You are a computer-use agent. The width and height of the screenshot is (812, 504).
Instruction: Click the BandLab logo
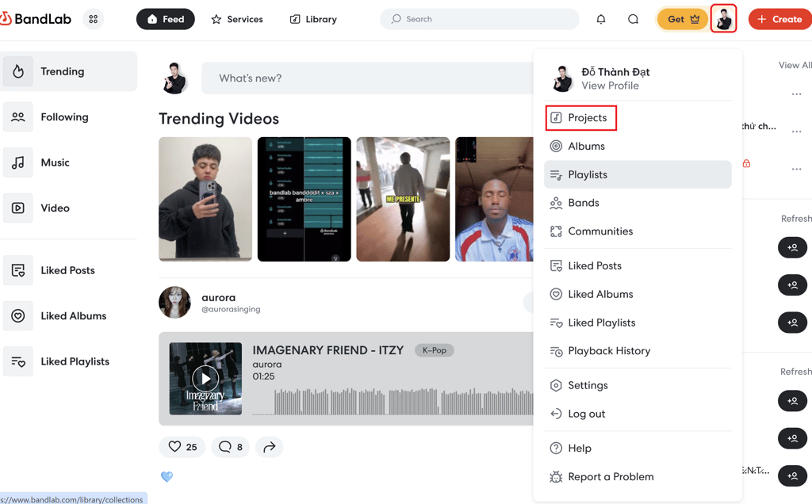click(x=36, y=19)
